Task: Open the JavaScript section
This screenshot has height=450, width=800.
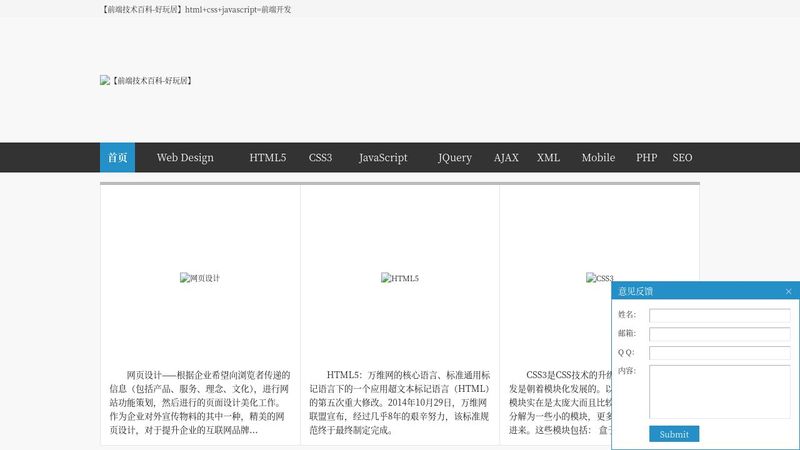Action: point(383,158)
